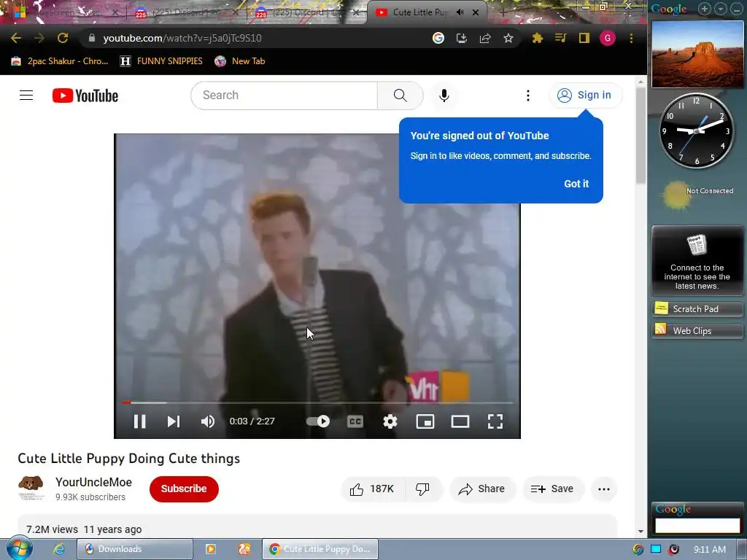Image resolution: width=747 pixels, height=560 pixels.
Task: Open the media player taskbar icon
Action: pyautogui.click(x=211, y=549)
